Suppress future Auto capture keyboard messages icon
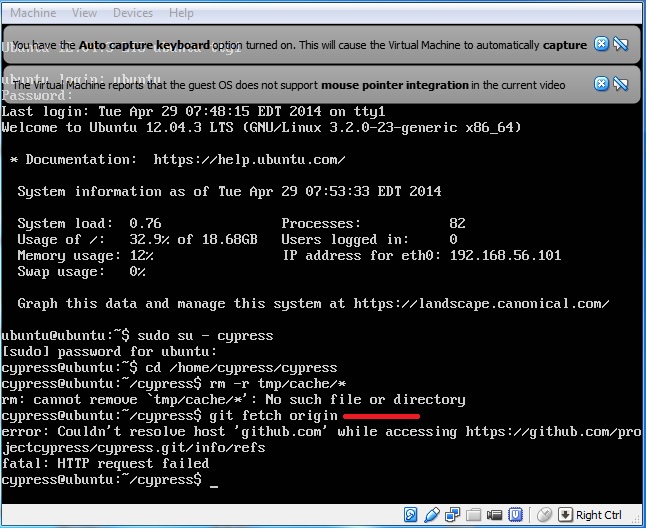The width and height of the screenshot is (649, 532). 620,44
